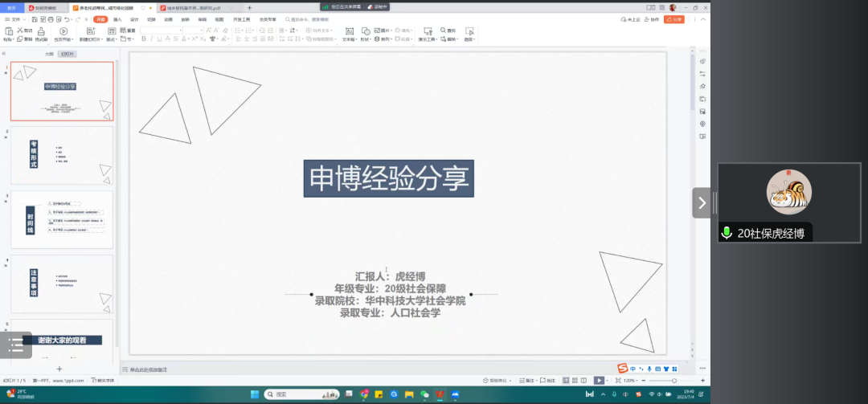Click the 协作 collaborate button
The height and width of the screenshot is (404, 868).
coord(652,18)
